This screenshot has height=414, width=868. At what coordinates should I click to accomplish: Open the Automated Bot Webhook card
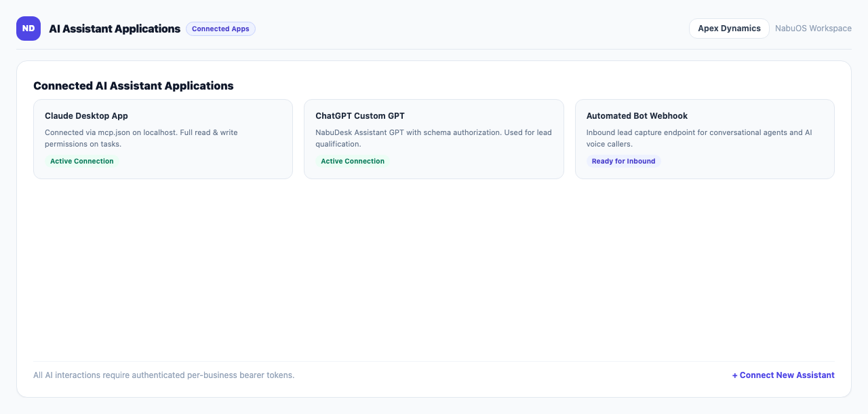click(x=705, y=139)
